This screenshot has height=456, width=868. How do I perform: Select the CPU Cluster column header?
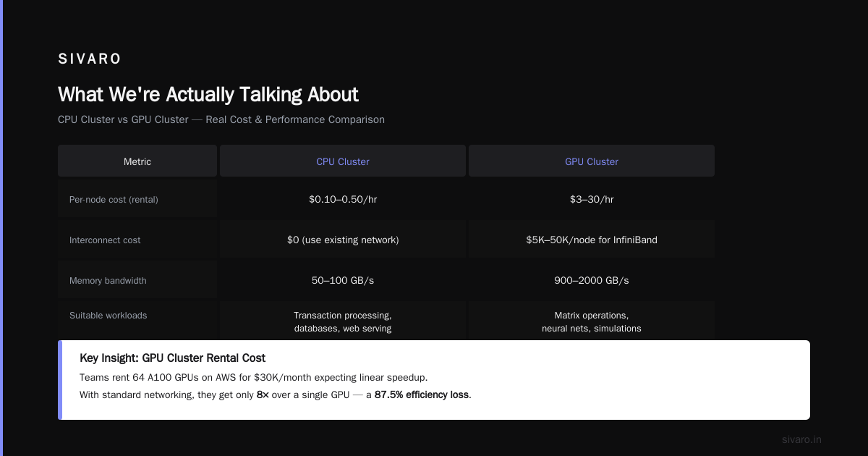click(343, 161)
